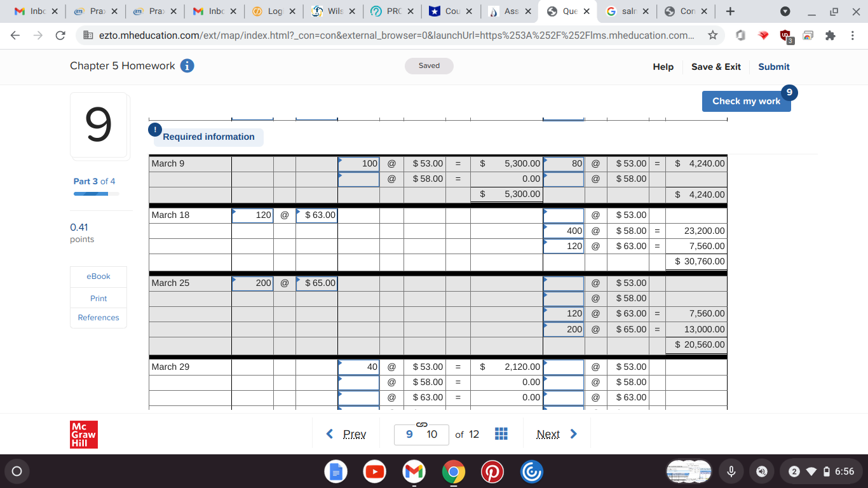
Task: Switch to the Cou browser tab
Action: point(451,11)
